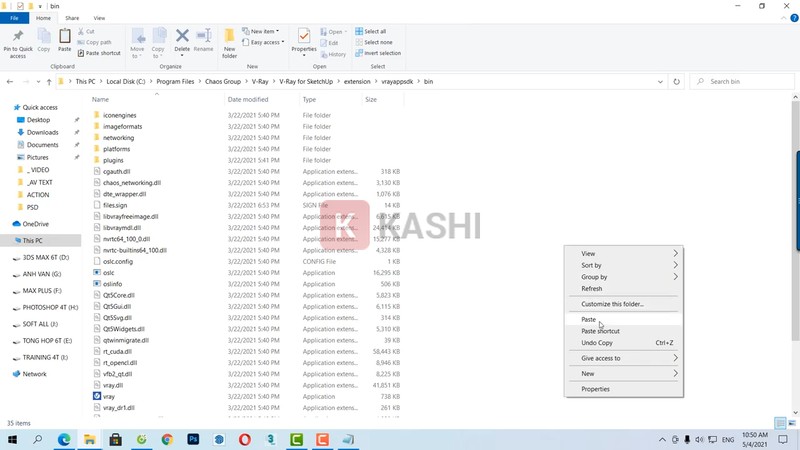Click Invert selection in ribbon
This screenshot has height=450, width=800.
382,53
